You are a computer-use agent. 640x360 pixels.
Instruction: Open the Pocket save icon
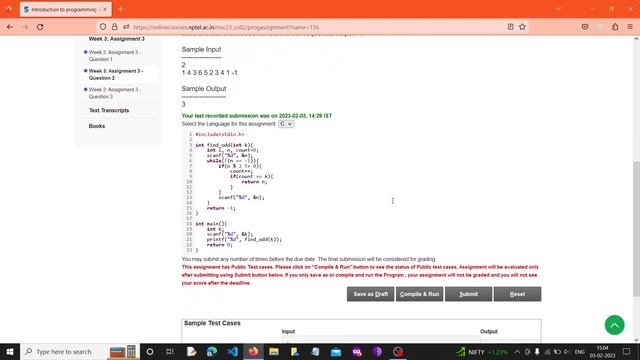point(585,27)
